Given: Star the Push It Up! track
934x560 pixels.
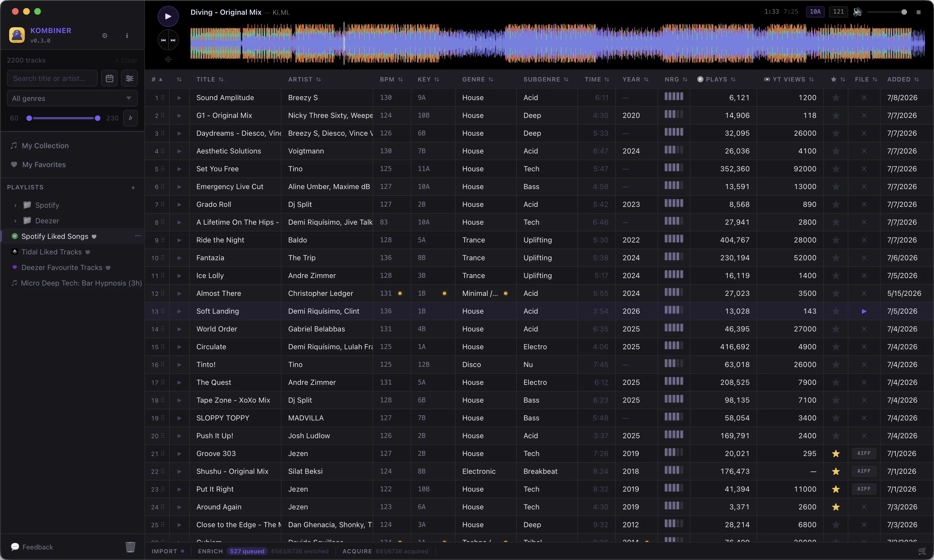Looking at the screenshot, I should coord(836,436).
